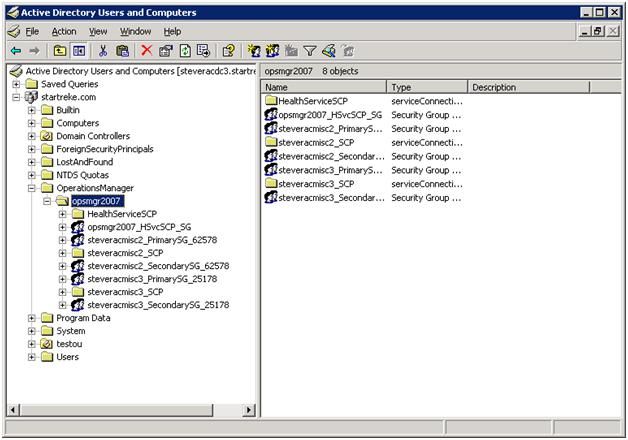The height and width of the screenshot is (440, 628).
Task: Select the root Active Directory Users and Computers node
Action: [140, 71]
